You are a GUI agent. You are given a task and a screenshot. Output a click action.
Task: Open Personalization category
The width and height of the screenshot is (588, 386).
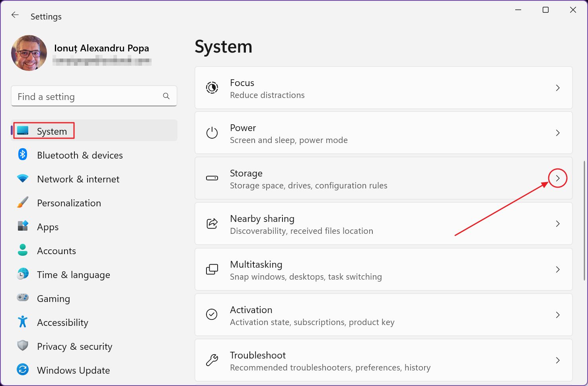click(x=69, y=203)
